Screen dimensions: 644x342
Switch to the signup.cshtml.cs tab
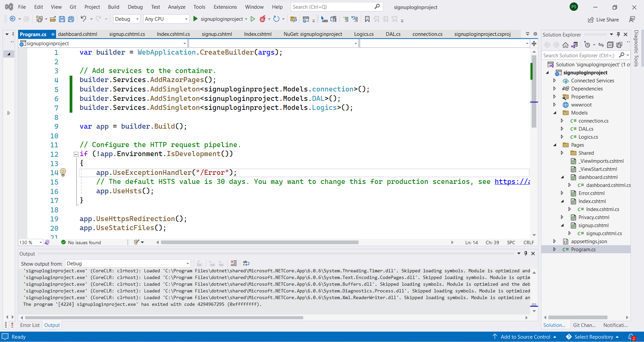pos(127,34)
